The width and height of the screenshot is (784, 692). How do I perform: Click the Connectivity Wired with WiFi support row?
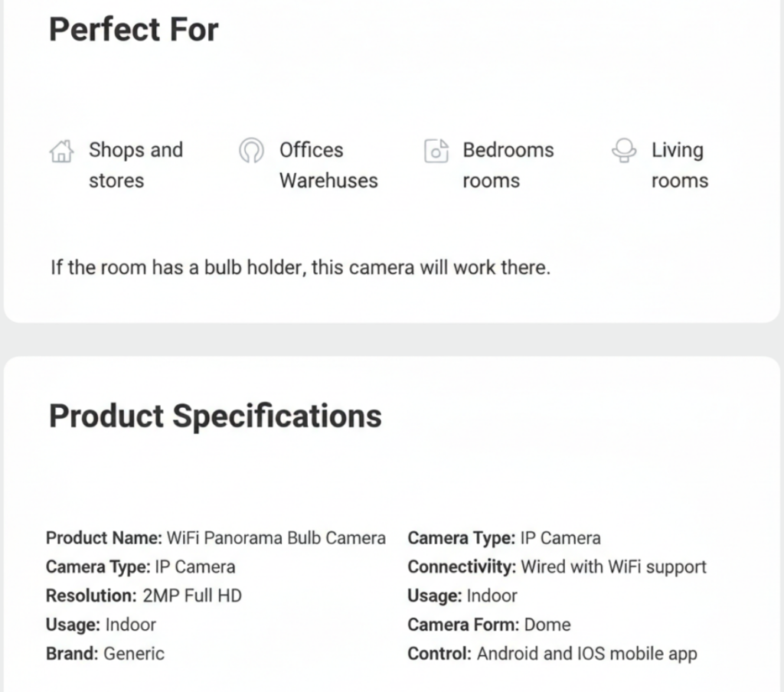557,567
